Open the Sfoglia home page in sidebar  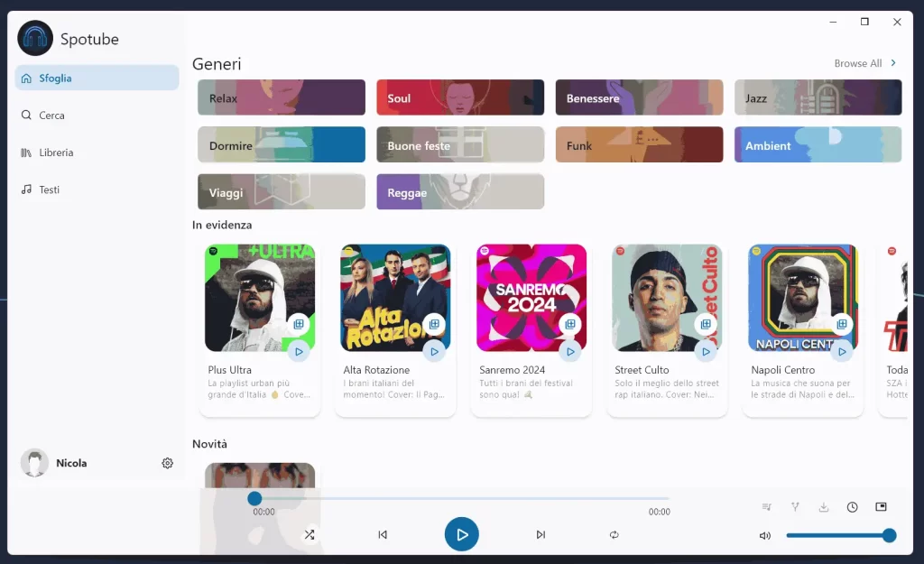[97, 78]
